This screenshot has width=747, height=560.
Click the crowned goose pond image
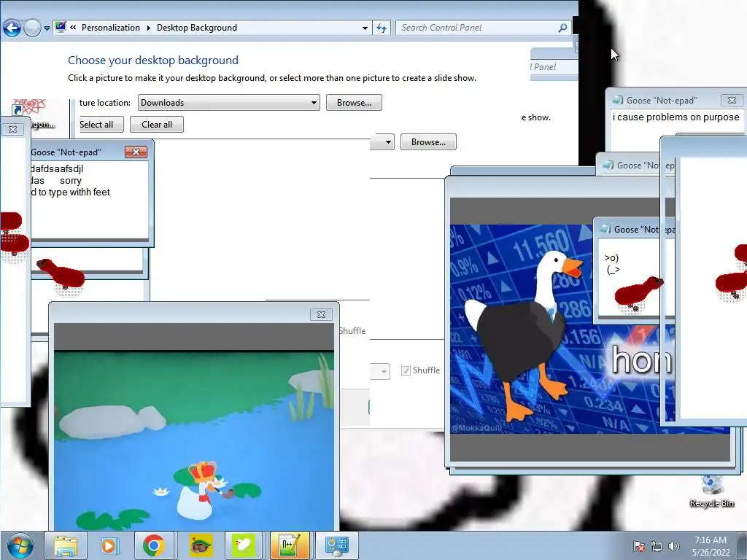point(194,440)
